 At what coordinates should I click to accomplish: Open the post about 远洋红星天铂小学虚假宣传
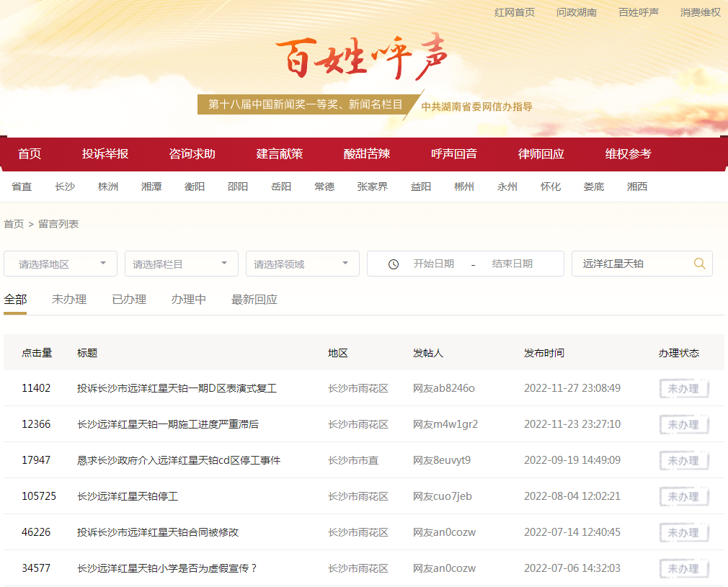coord(165,568)
